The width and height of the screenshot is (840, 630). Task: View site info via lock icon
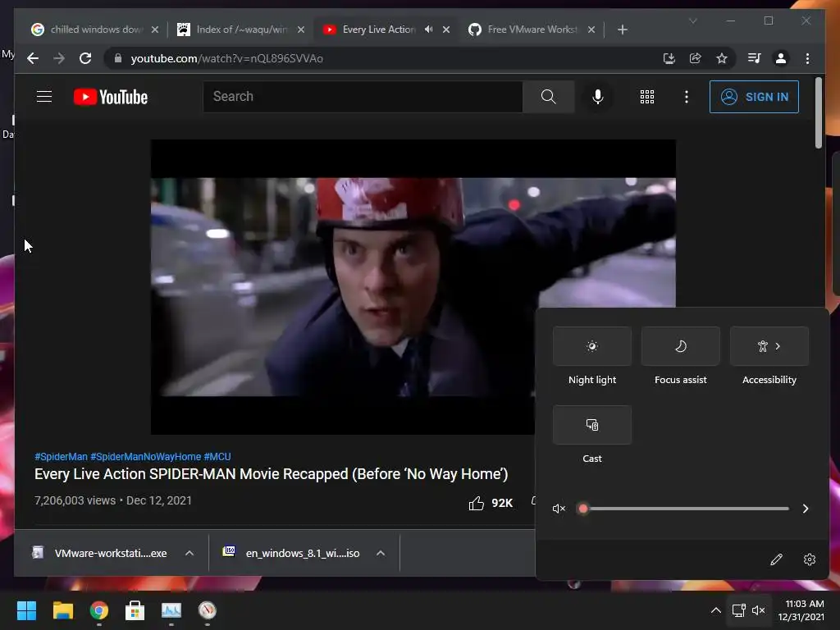coord(118,58)
